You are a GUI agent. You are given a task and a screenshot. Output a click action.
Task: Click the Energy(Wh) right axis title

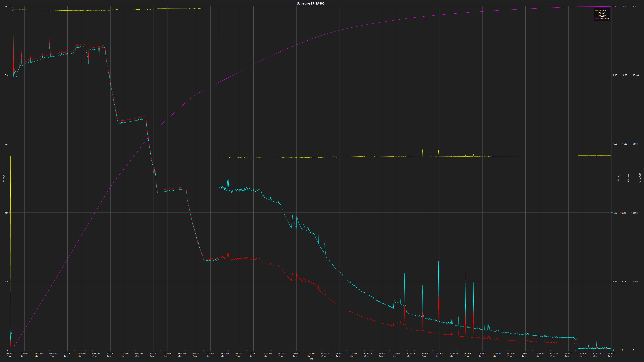pyautogui.click(x=640, y=178)
